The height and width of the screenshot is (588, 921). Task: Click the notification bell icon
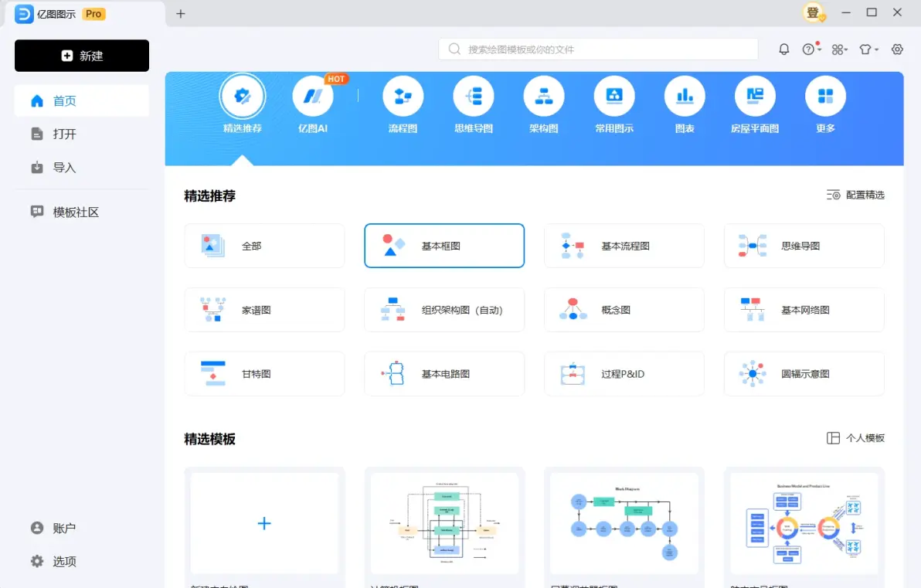coord(784,49)
